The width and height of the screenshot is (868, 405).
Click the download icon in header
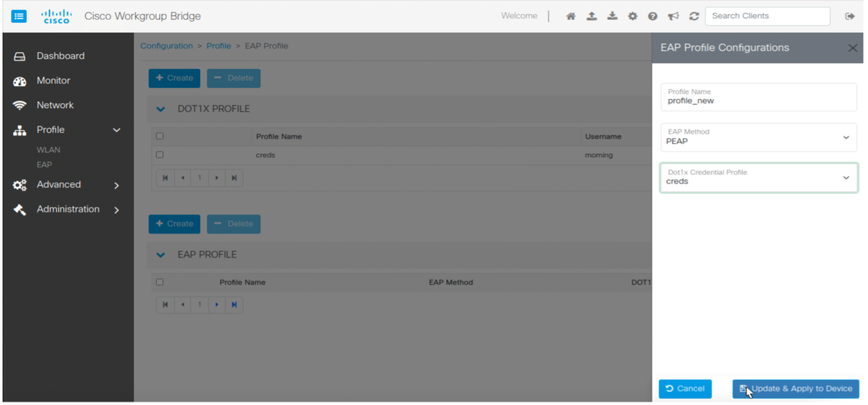coord(612,16)
